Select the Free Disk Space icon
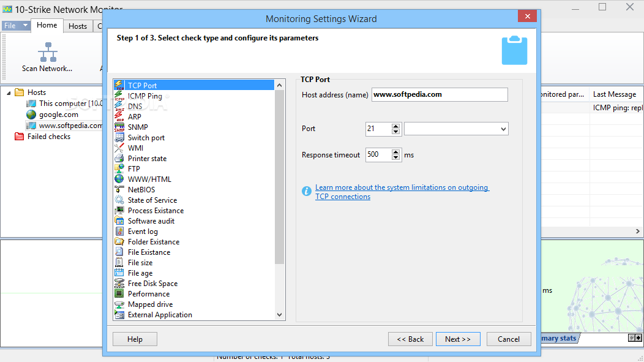 tap(119, 283)
